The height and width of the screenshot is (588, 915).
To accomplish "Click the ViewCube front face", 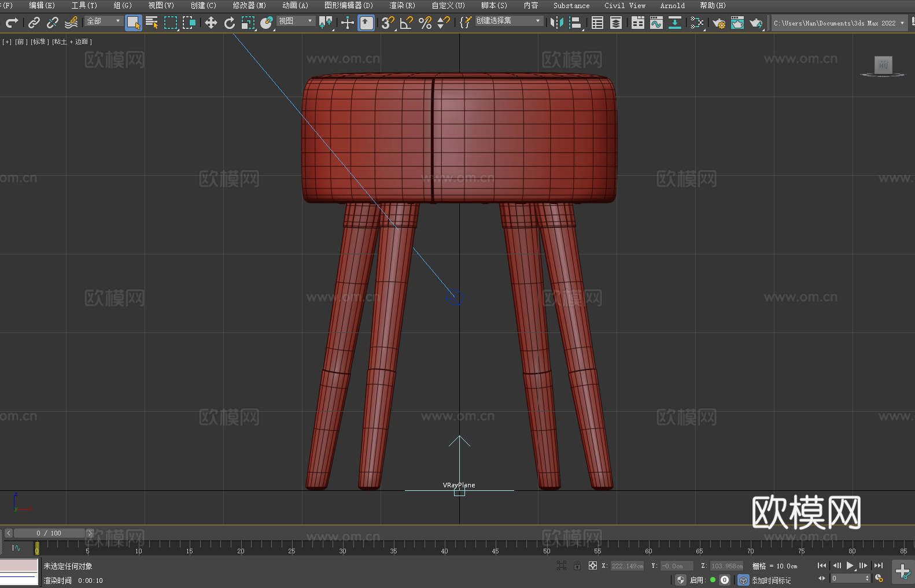I will [883, 65].
